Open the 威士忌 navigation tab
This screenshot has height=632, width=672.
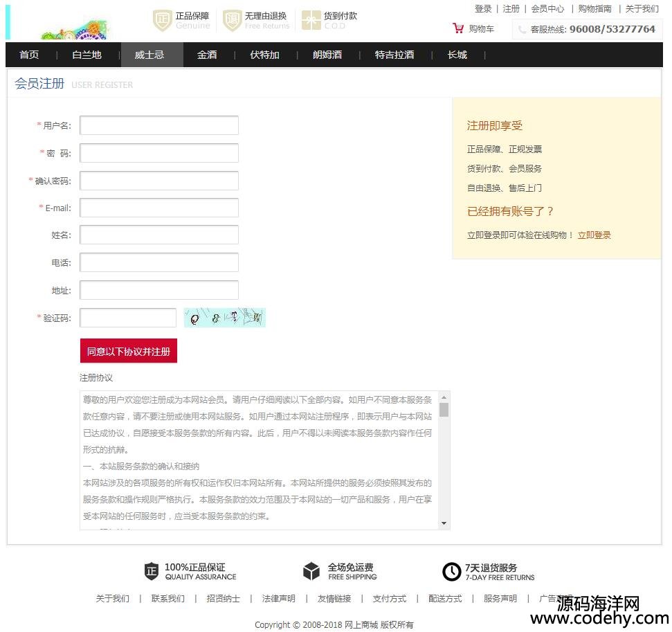pos(149,55)
